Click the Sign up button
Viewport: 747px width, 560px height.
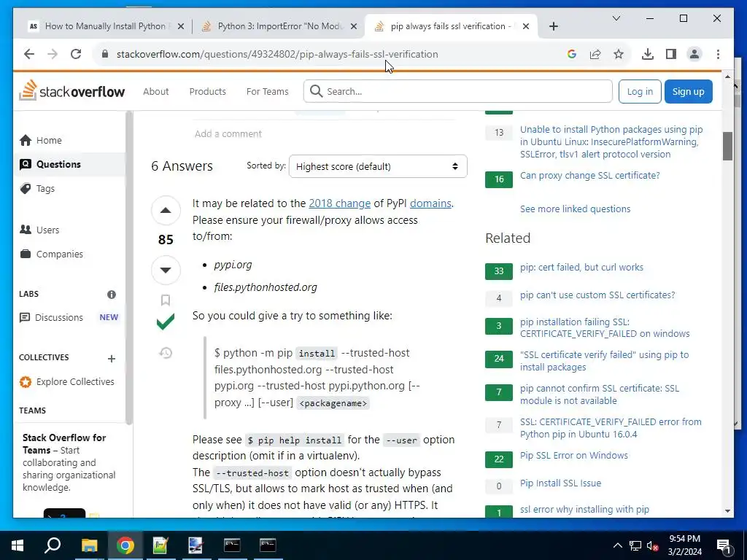(x=688, y=91)
